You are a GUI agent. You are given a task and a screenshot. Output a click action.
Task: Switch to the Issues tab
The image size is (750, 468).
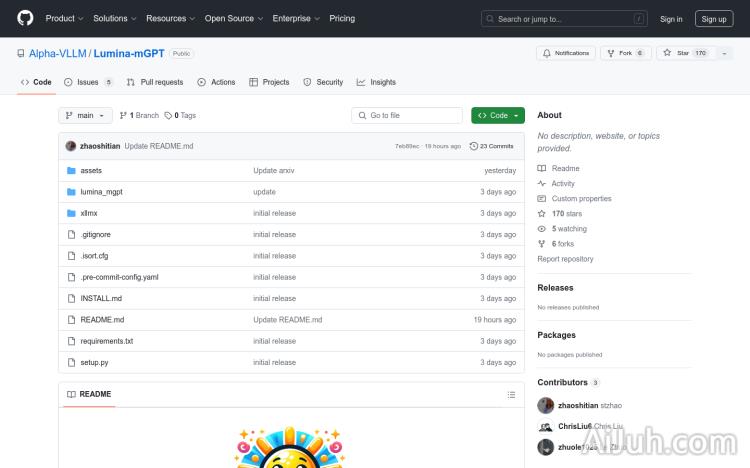pyautogui.click(x=88, y=82)
